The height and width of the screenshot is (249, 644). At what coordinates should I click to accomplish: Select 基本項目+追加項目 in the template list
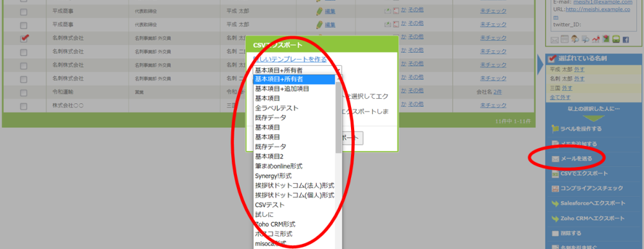[x=282, y=88]
